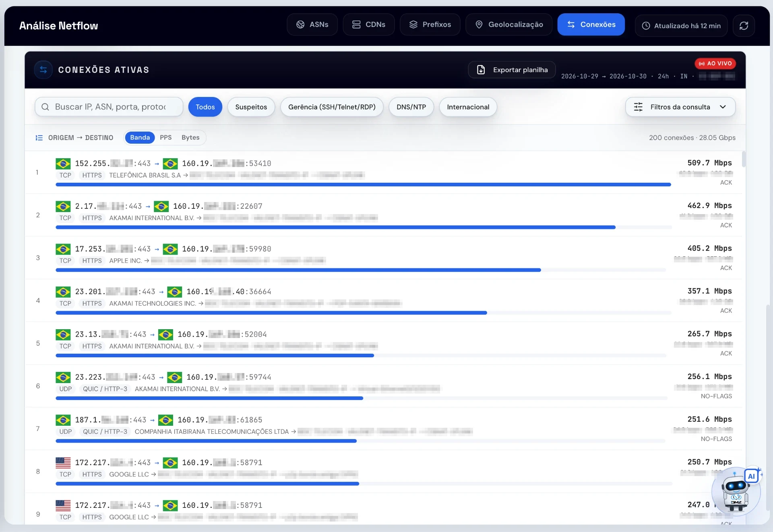773x532 pixels.
Task: Click AKAMAI TECHNOLOGIES INC. label
Action: [153, 303]
